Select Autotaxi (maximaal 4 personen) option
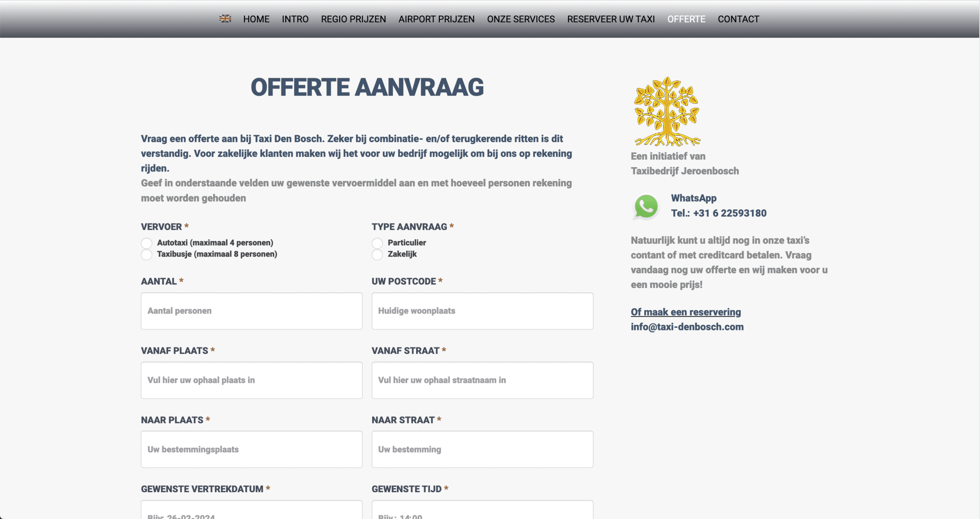 click(147, 243)
